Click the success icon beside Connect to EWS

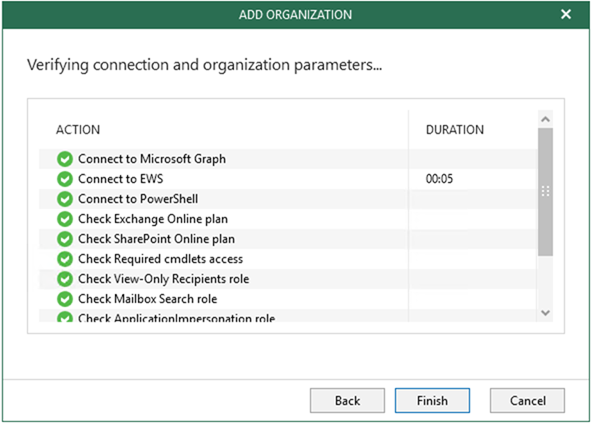coord(65,179)
